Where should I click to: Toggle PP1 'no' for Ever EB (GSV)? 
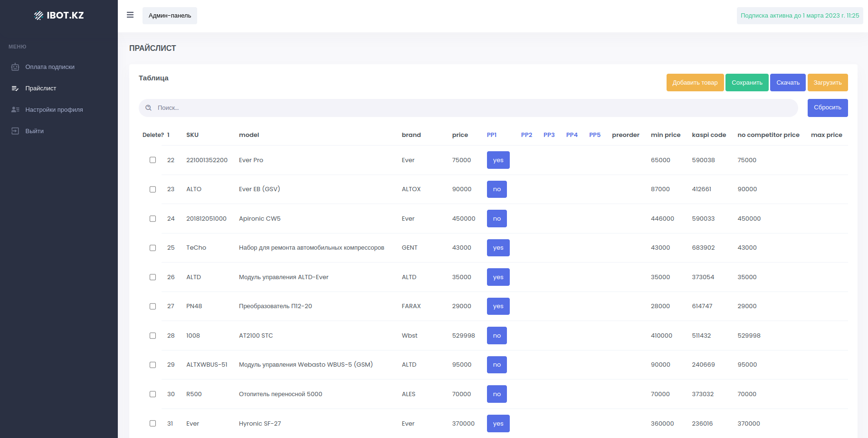click(496, 189)
